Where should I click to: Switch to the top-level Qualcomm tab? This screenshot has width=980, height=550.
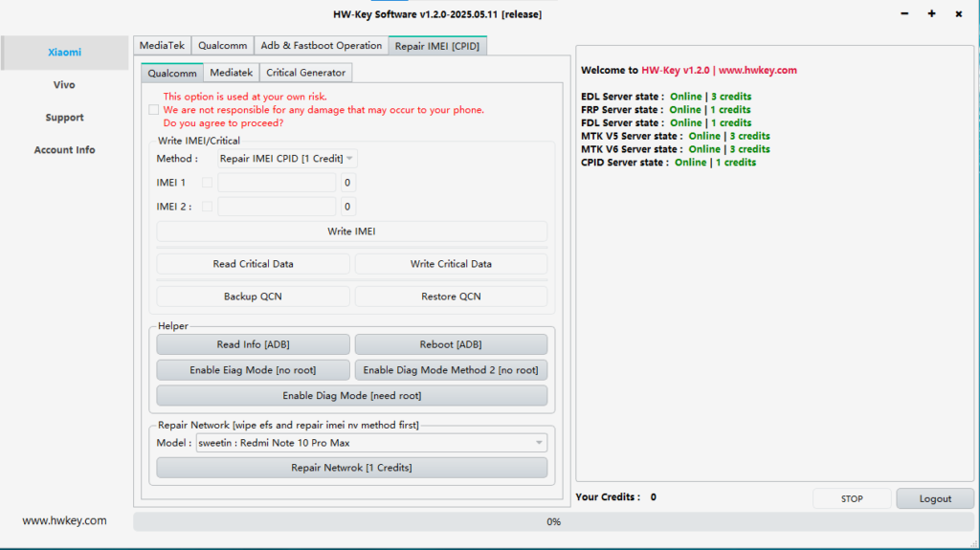pos(222,46)
